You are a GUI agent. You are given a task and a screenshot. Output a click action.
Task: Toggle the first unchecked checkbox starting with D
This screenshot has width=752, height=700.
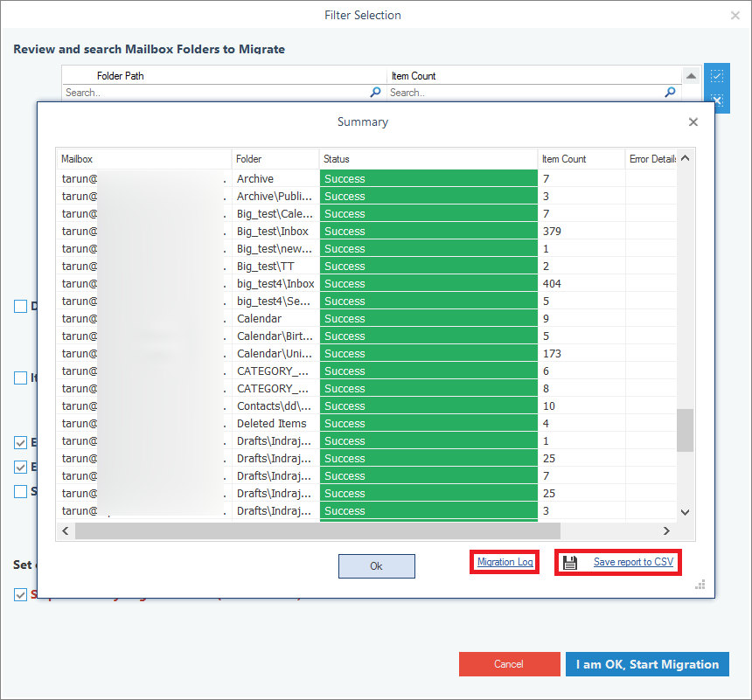(20, 307)
